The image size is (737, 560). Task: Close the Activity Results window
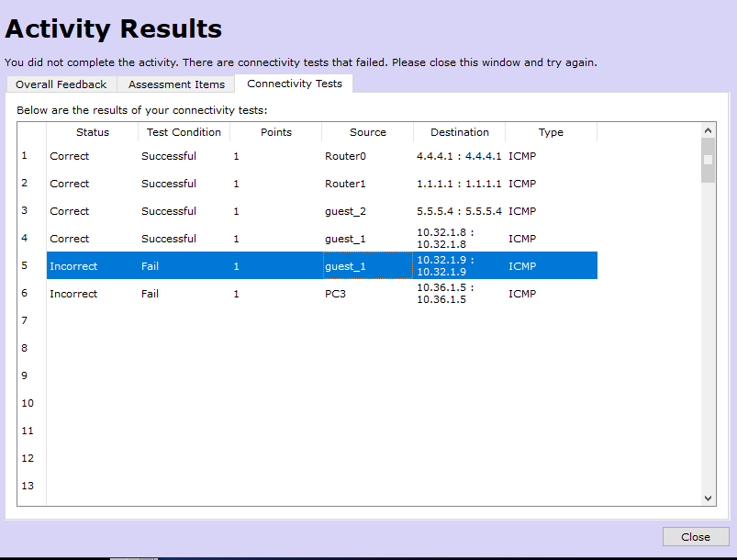coord(696,536)
